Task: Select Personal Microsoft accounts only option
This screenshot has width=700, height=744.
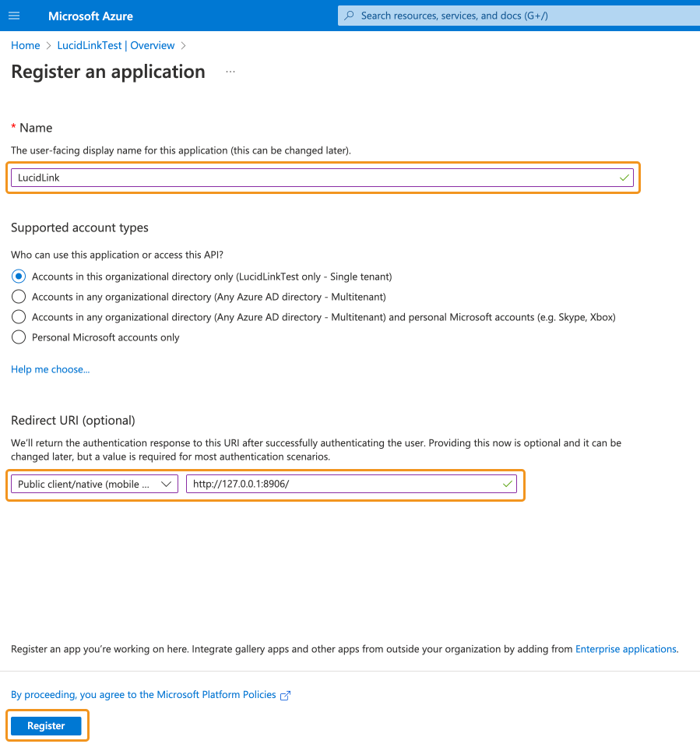Action: pos(19,337)
